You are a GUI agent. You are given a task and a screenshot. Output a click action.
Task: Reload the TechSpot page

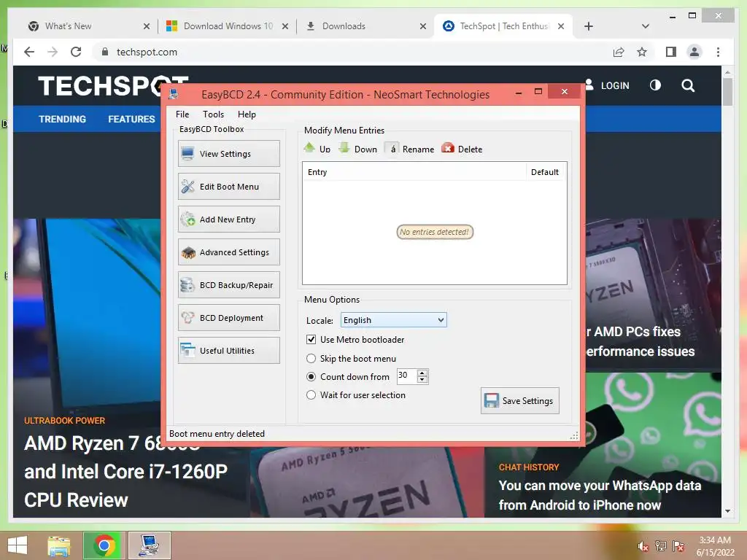76,52
